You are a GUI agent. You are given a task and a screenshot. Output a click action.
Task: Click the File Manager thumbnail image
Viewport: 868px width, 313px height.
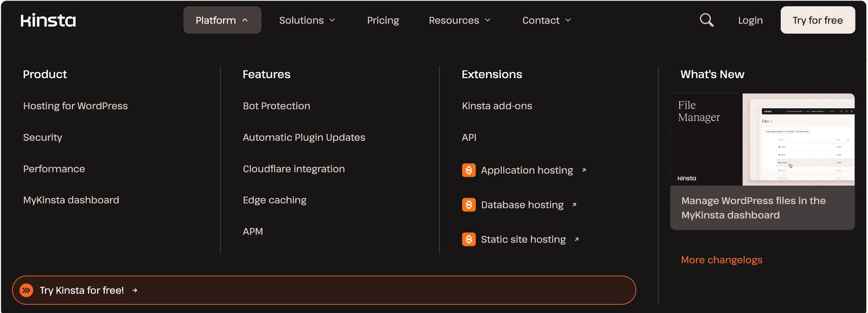[763, 139]
